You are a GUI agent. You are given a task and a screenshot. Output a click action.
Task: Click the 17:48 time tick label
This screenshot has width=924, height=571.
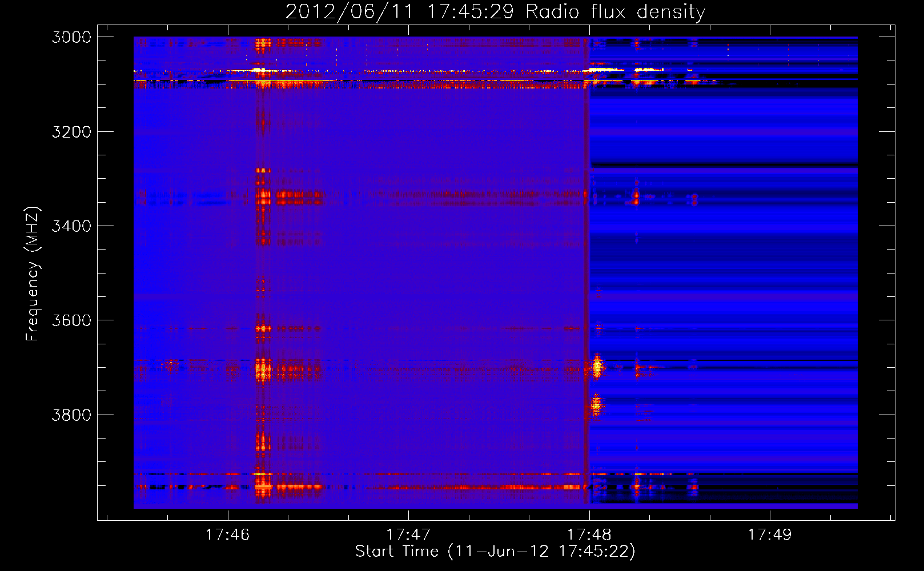click(x=589, y=534)
